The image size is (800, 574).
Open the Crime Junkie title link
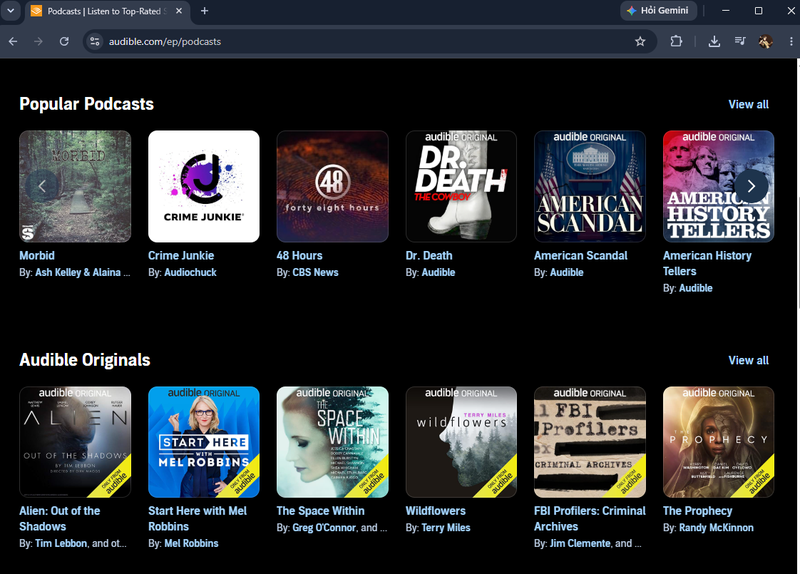(181, 256)
